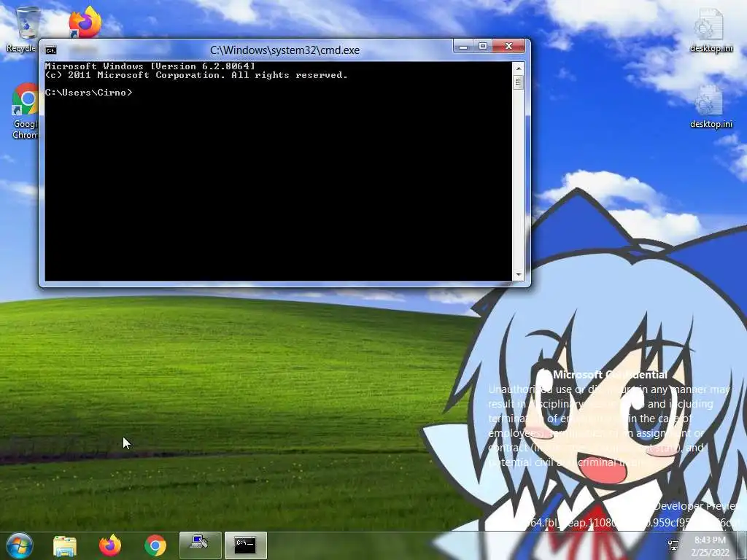The image size is (747, 560).
Task: Open the network icon in system tray
Action: point(673,545)
